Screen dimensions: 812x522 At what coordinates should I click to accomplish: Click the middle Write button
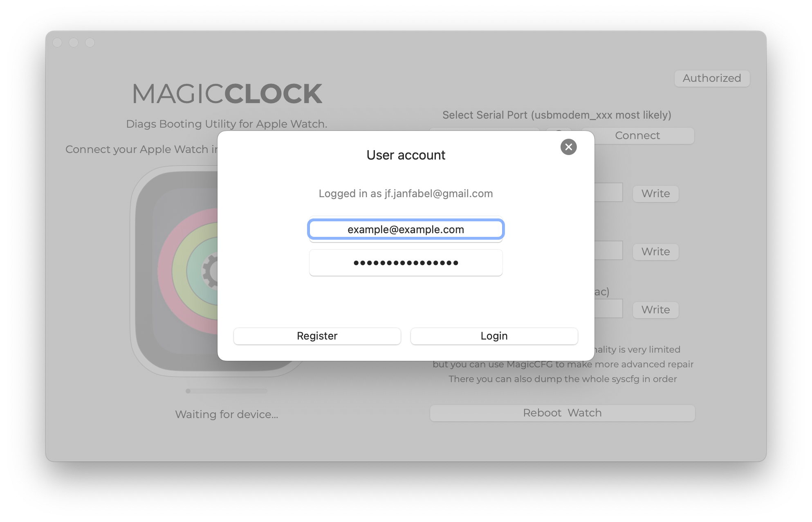click(x=655, y=252)
